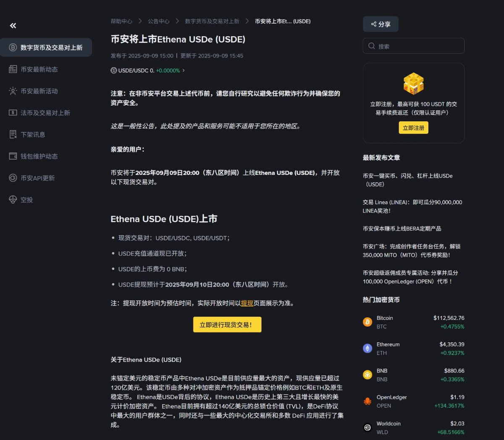The width and height of the screenshot is (504, 440).
Task: Click the 立即注册 button
Action: coord(414,128)
